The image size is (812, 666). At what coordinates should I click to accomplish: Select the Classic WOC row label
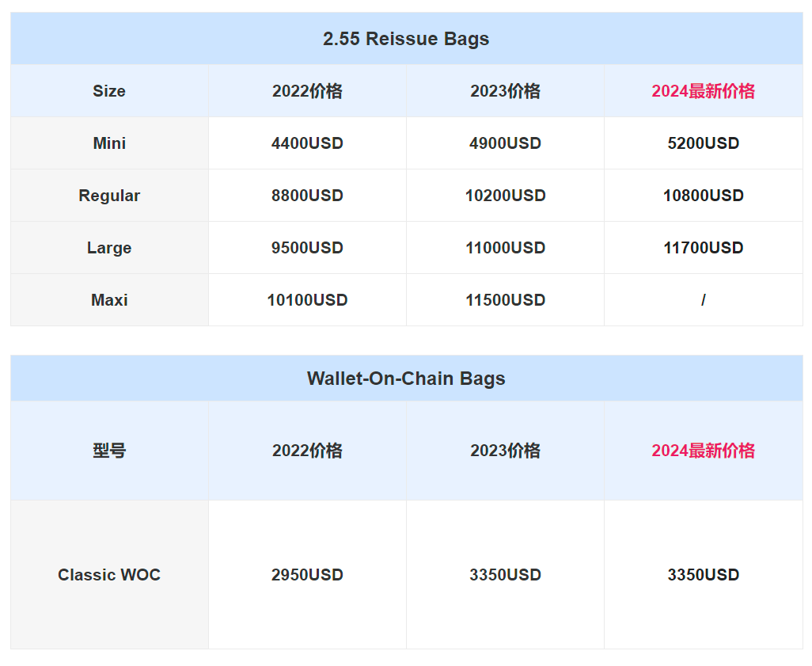109,575
